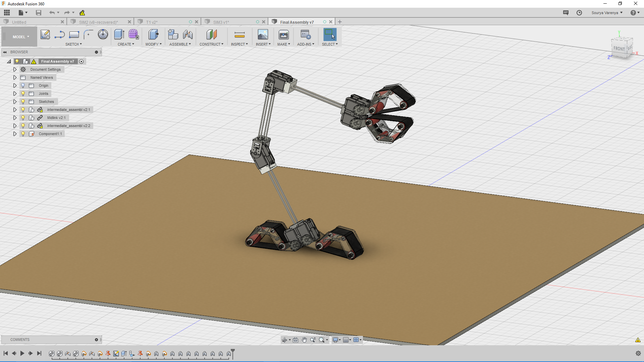Expand the Joints folder
The image size is (644, 362).
(x=15, y=94)
